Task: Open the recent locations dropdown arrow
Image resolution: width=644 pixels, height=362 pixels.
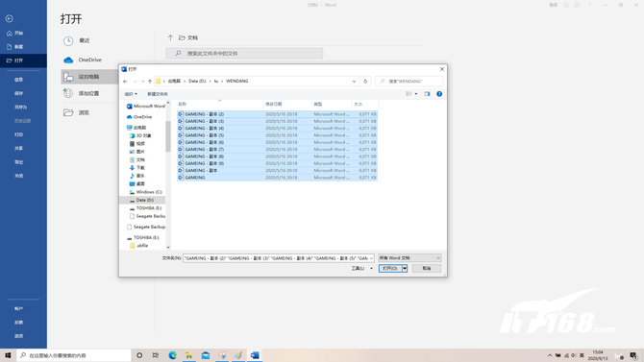Action: click(142, 82)
